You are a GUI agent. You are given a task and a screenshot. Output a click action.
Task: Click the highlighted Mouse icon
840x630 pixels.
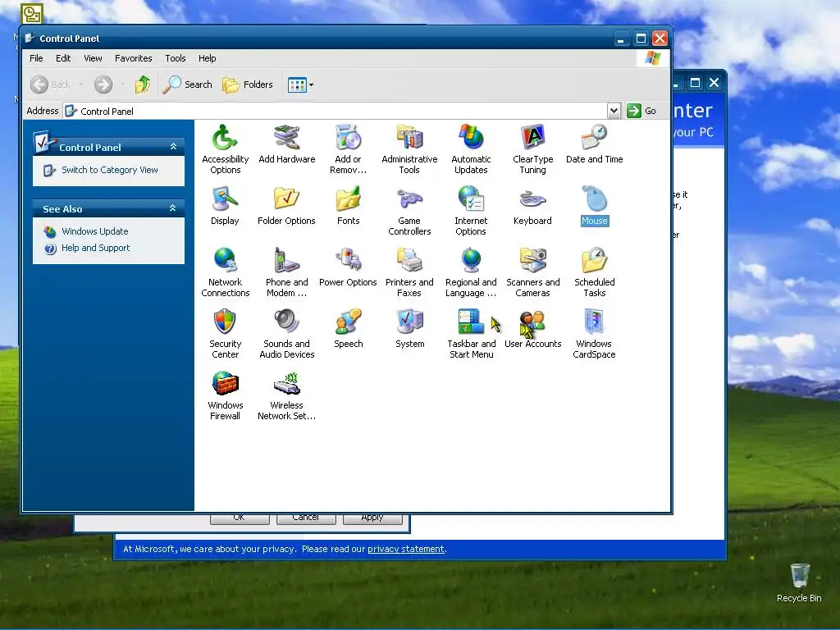(x=595, y=205)
